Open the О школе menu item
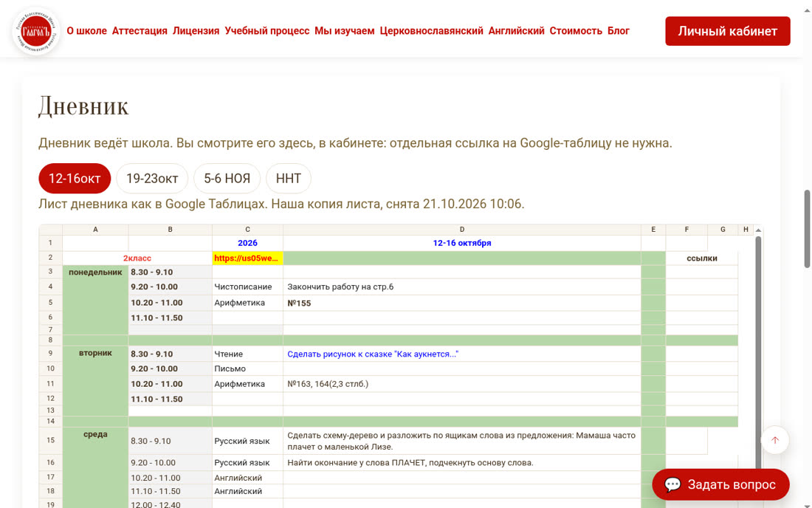The image size is (812, 508). coord(86,31)
